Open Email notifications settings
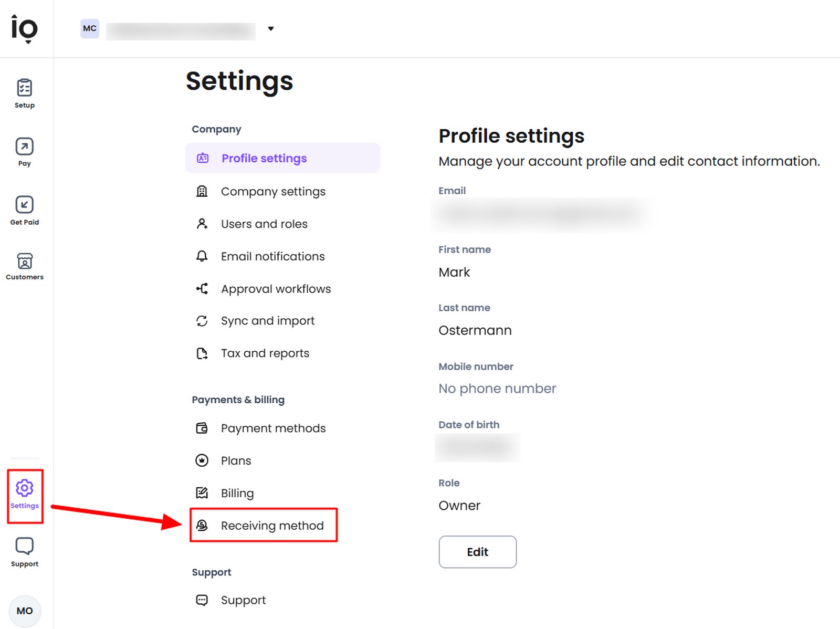Viewport: 840px width, 629px height. [x=272, y=256]
